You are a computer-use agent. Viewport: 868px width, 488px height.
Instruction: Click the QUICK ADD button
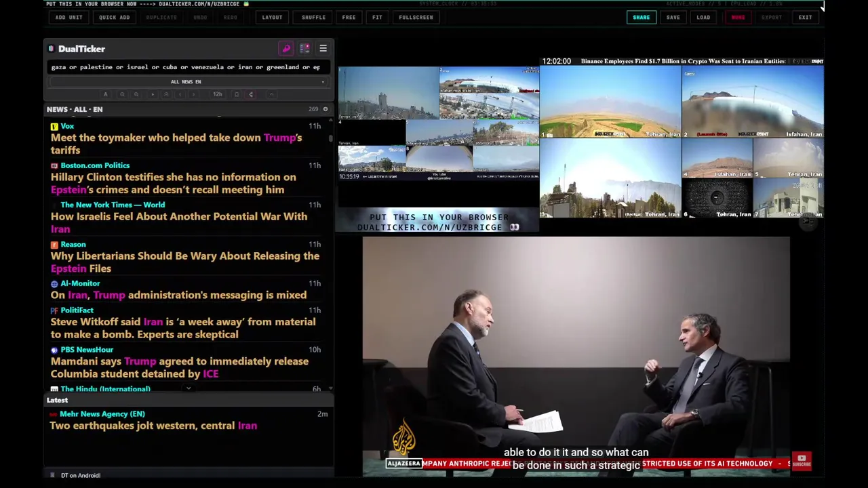point(114,18)
